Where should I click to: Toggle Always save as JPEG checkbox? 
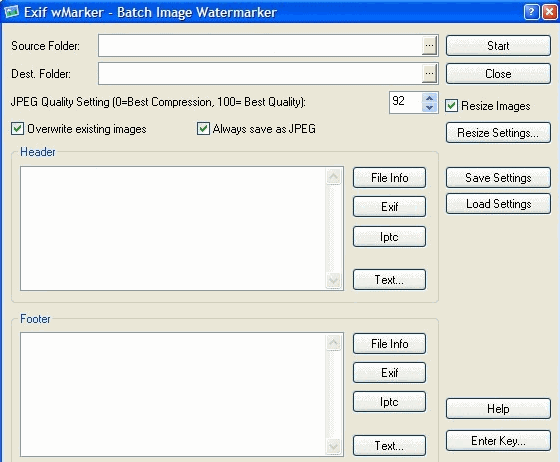[203, 129]
